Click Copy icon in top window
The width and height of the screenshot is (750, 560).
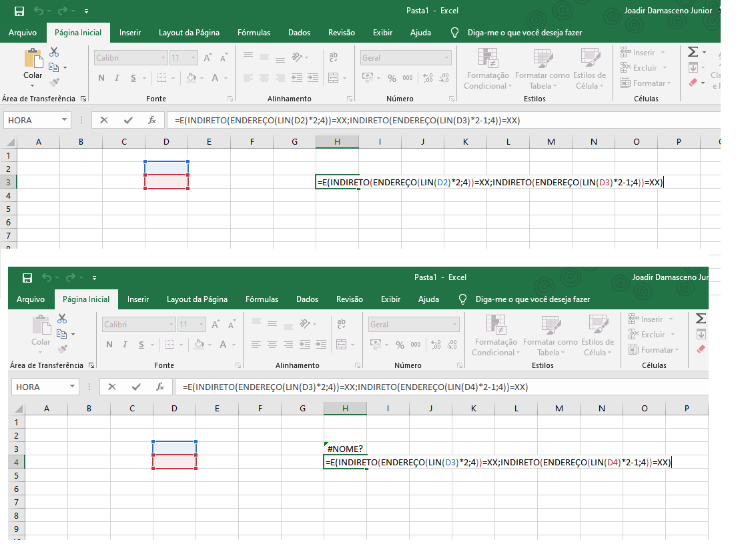pyautogui.click(x=53, y=67)
